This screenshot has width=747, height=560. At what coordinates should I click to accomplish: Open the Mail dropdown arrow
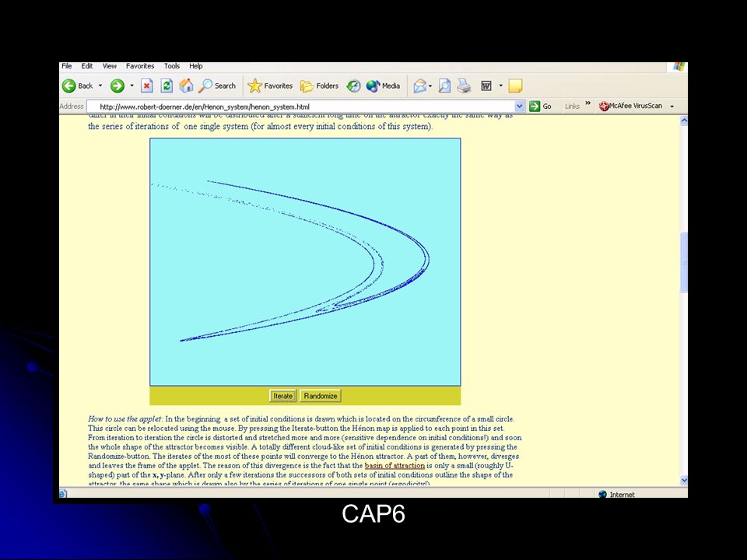(430, 86)
